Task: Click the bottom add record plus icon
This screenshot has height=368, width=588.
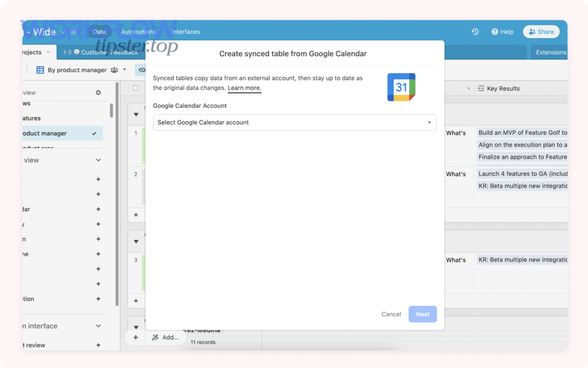Action: pyautogui.click(x=136, y=338)
